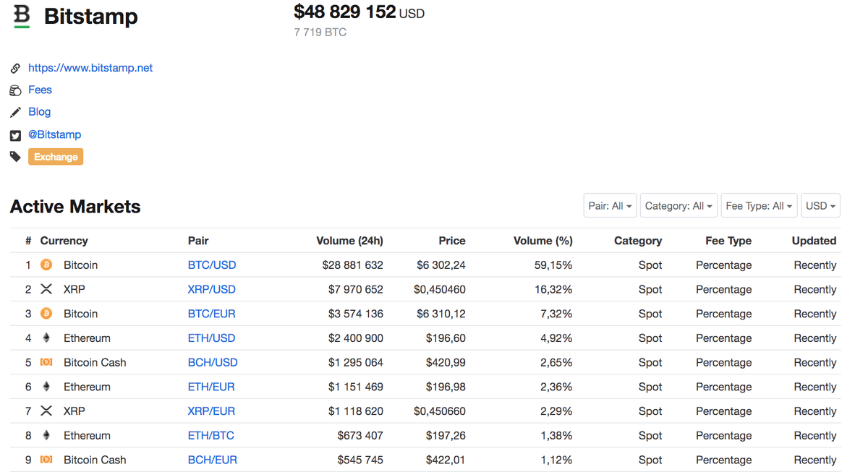This screenshot has height=472, width=868.
Task: Click the Price column header
Action: (x=452, y=241)
